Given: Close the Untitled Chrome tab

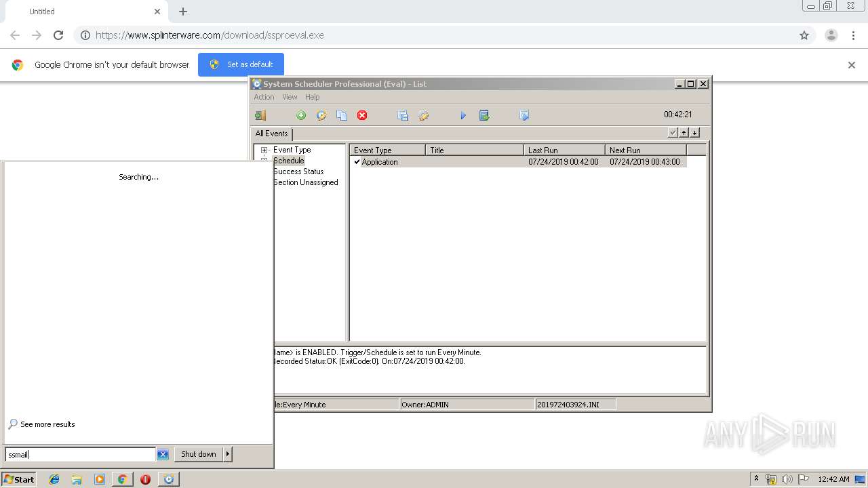Looking at the screenshot, I should click(x=157, y=12).
